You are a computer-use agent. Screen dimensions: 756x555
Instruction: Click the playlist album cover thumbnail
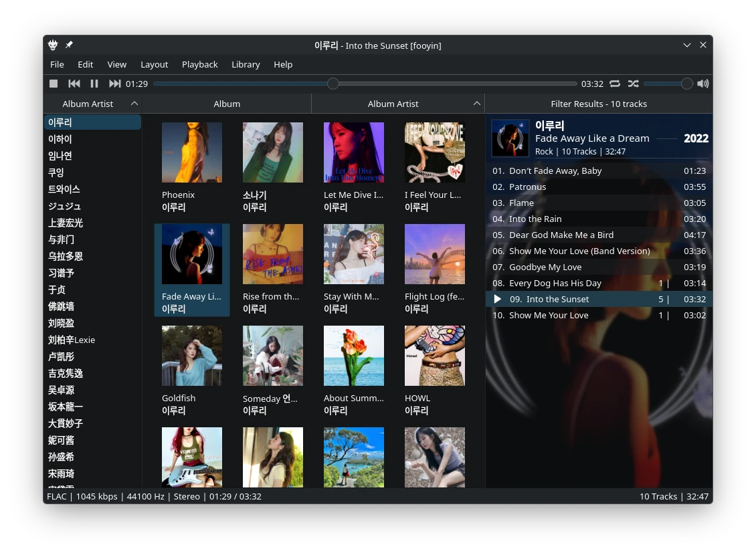tap(510, 138)
